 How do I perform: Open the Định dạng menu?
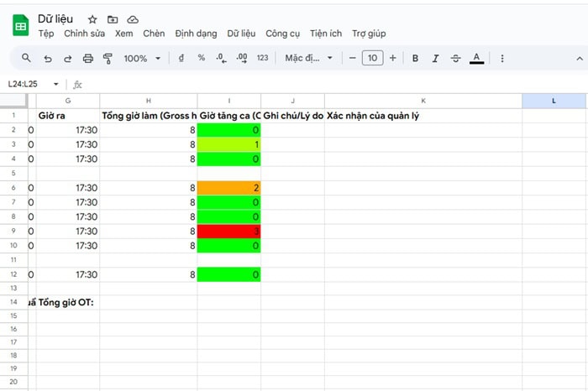coord(196,34)
